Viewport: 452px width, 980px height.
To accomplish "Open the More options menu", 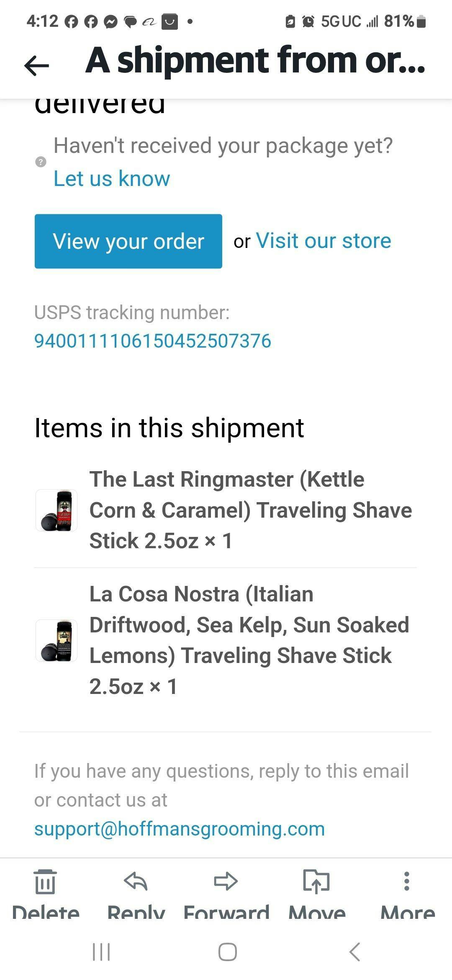I will pos(407,881).
